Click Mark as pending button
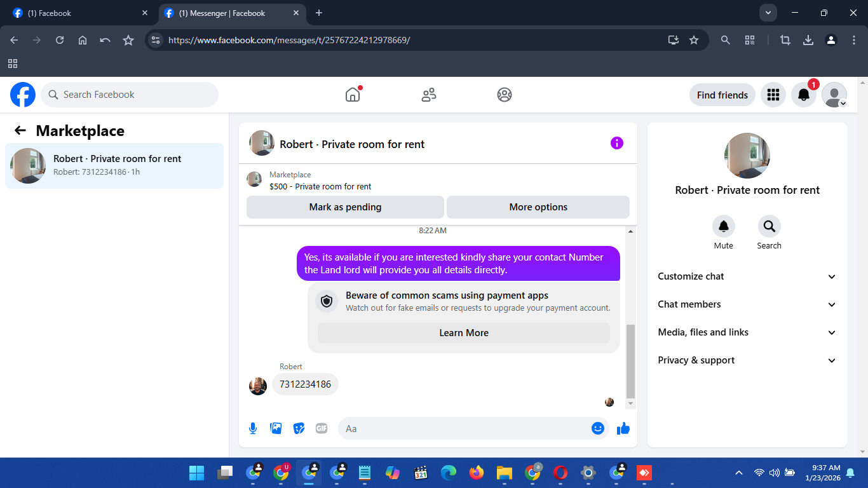The width and height of the screenshot is (868, 488). point(345,207)
